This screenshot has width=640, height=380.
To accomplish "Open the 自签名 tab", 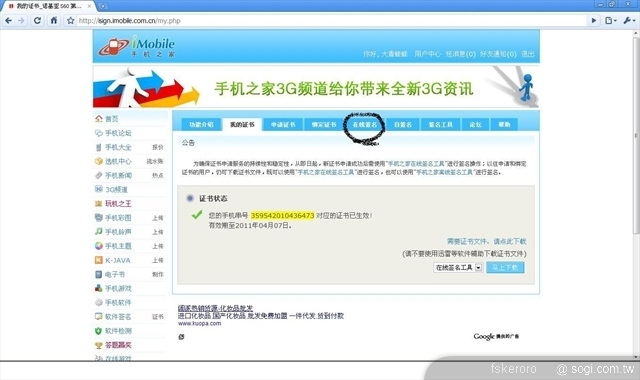I will [x=403, y=124].
